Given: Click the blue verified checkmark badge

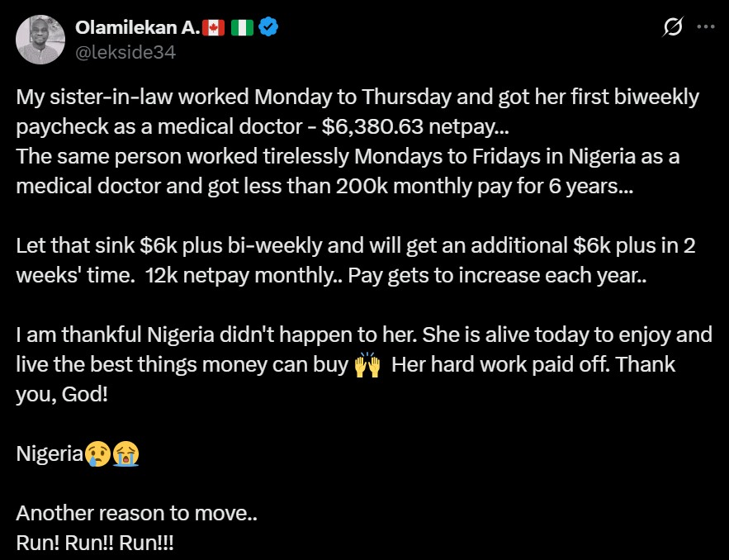Looking at the screenshot, I should click(x=268, y=27).
